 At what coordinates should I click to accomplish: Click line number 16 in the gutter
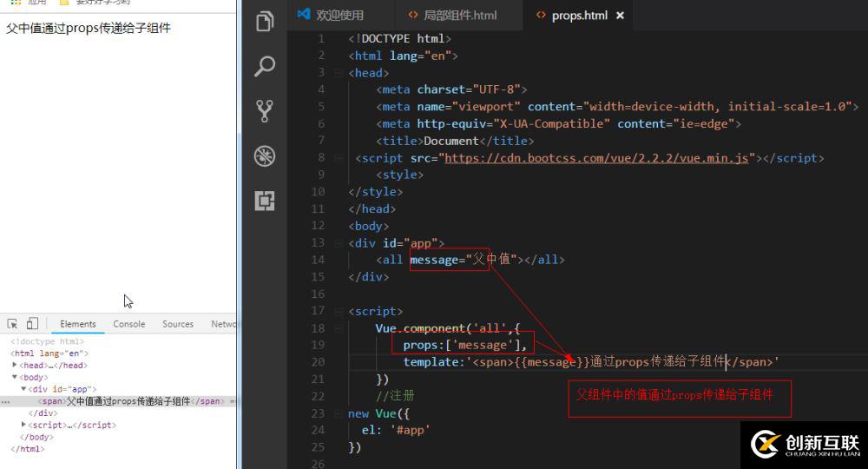tap(318, 294)
